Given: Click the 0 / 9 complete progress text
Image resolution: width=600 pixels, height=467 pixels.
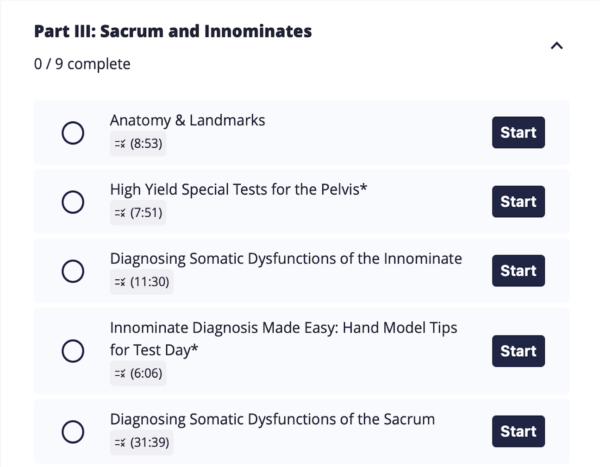Looking at the screenshot, I should coord(82,64).
